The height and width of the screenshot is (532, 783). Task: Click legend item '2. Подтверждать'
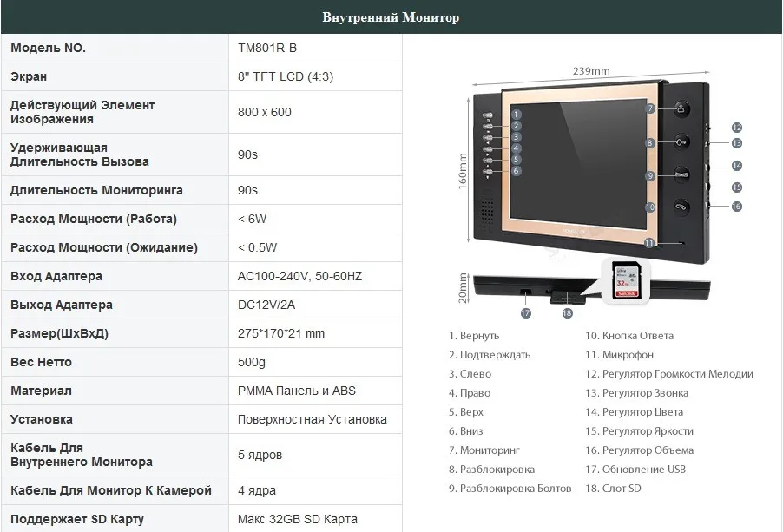(490, 355)
